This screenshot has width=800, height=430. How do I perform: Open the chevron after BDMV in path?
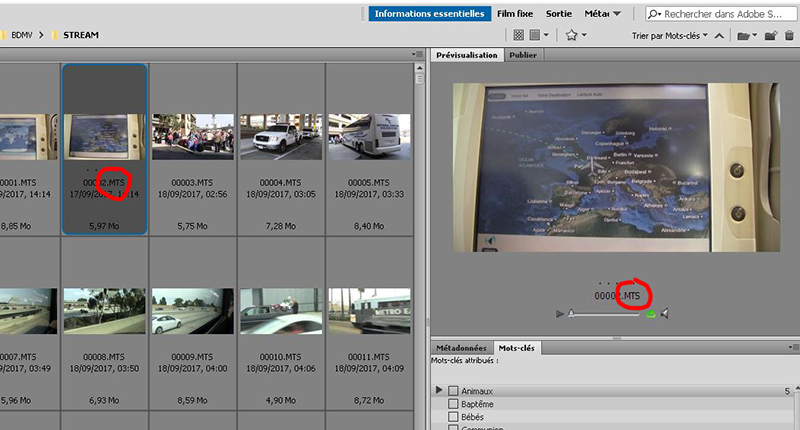pos(41,35)
